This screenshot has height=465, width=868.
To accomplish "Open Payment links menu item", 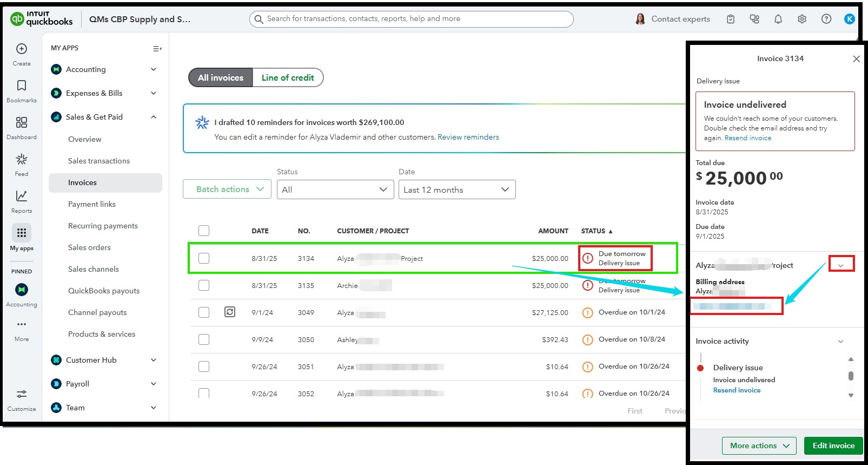I will 92,204.
